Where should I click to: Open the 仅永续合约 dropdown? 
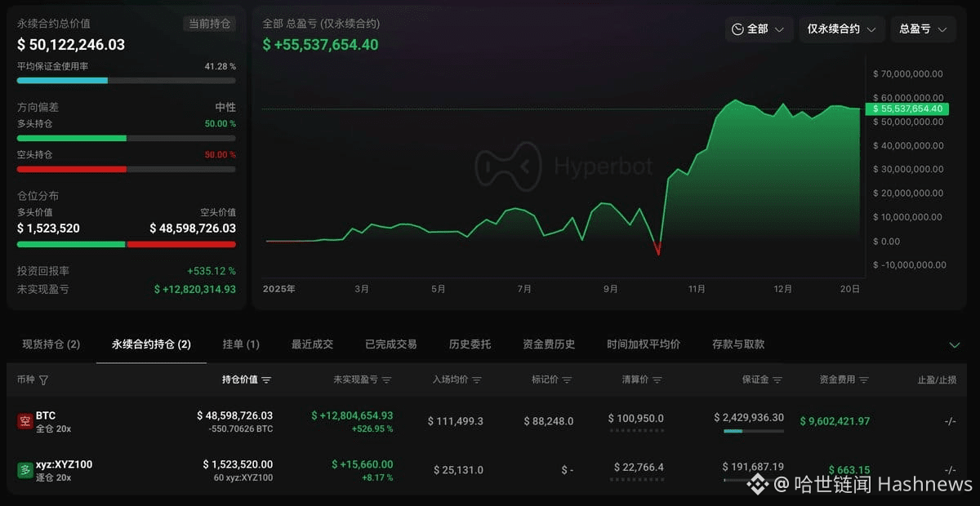click(841, 29)
